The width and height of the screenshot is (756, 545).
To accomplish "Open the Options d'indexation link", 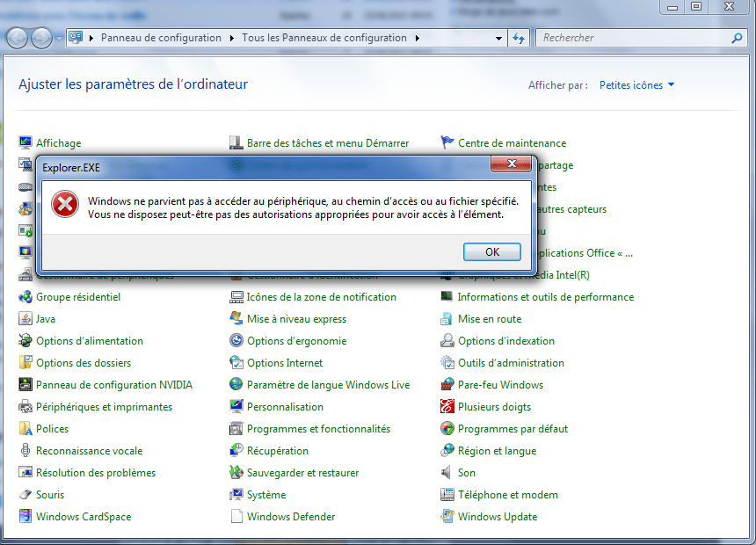I will [x=505, y=340].
